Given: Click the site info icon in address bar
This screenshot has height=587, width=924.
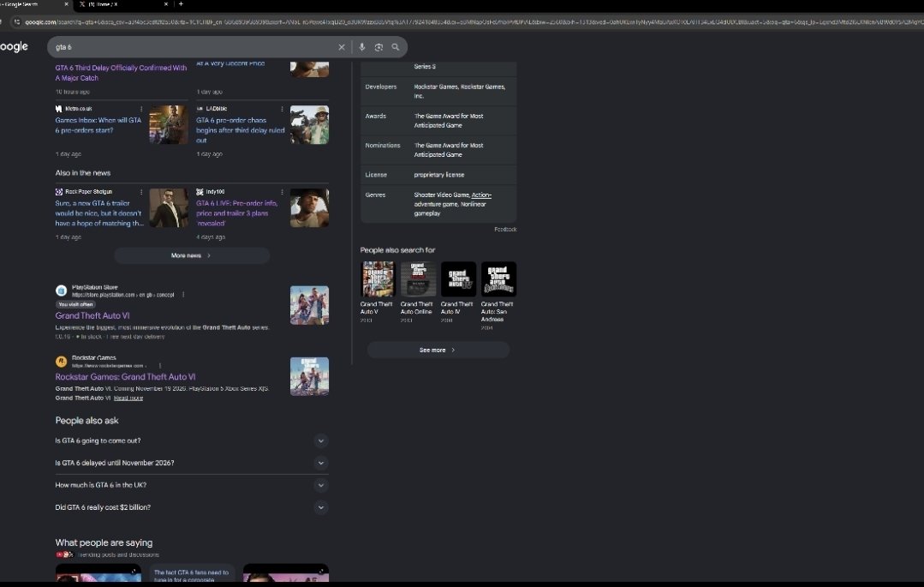Looking at the screenshot, I should pyautogui.click(x=16, y=21).
